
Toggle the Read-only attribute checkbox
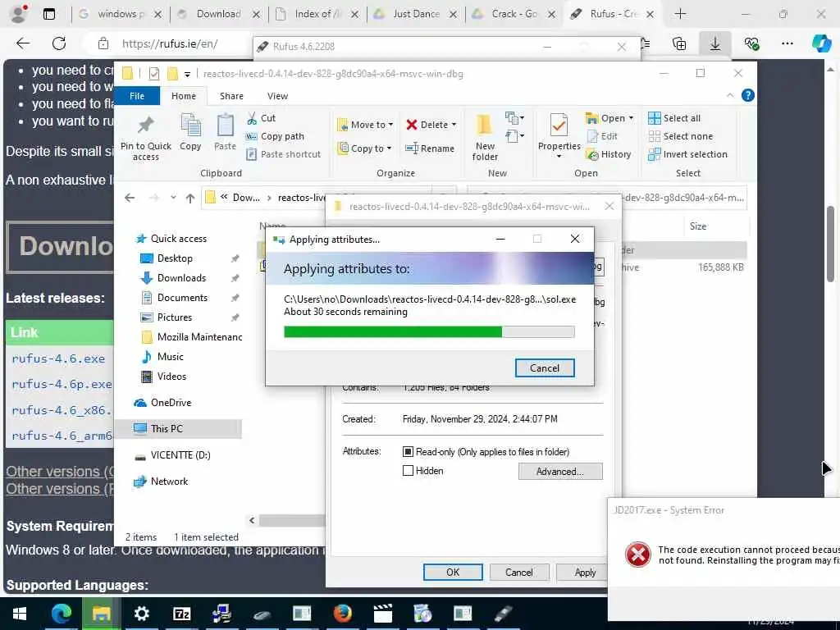pos(408,452)
